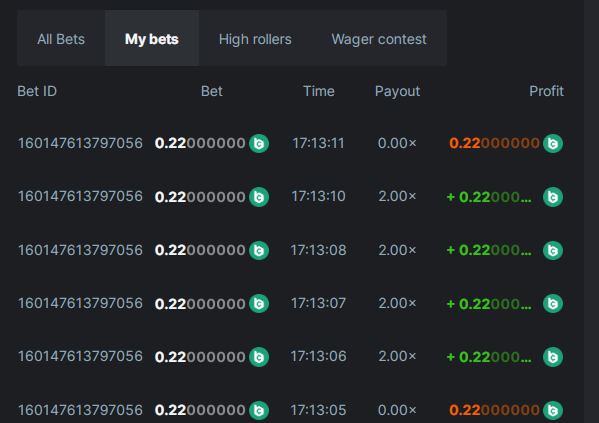599x423 pixels.
Task: Click coin icon beside the 17:13:06 bet amount
Action: (259, 357)
